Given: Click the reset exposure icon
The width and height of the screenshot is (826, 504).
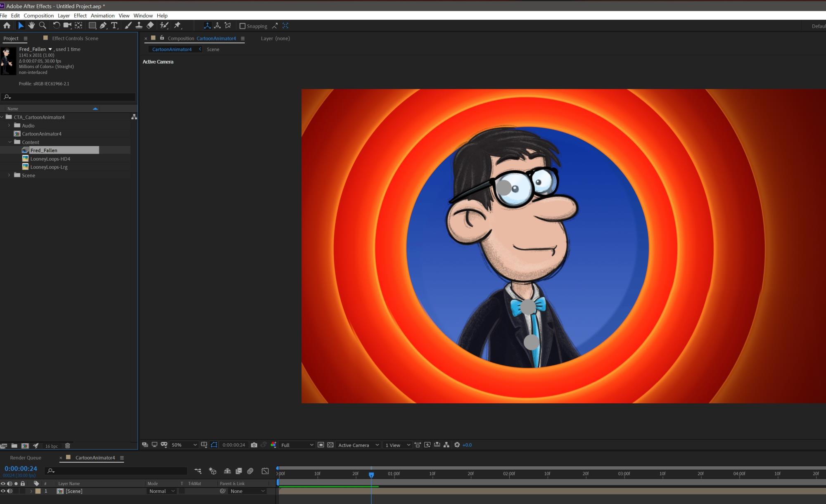Looking at the screenshot, I should [x=457, y=445].
